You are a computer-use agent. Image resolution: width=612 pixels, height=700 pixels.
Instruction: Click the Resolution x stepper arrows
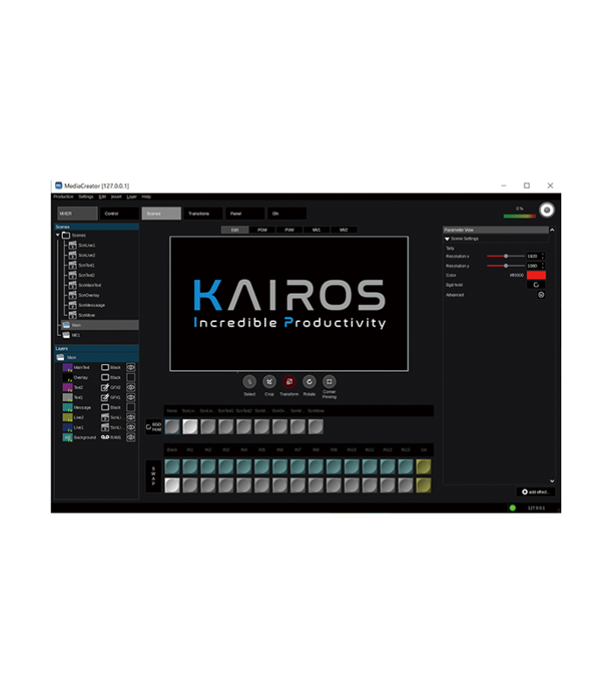542,255
